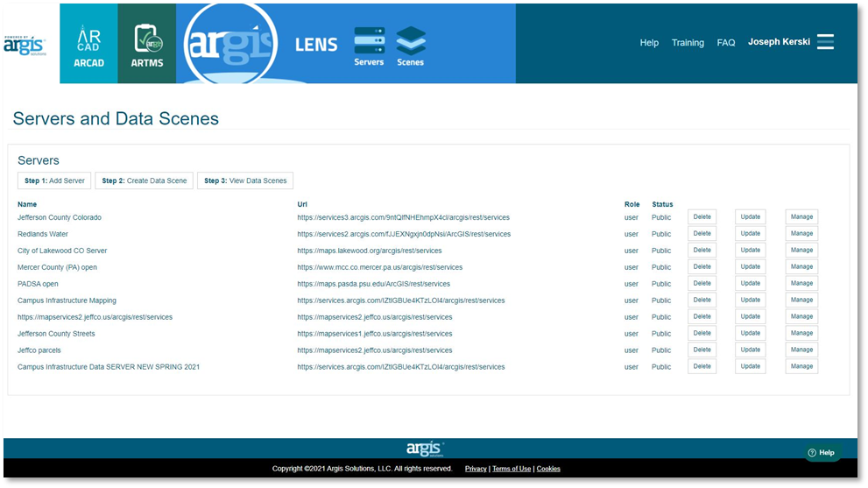Delete the Jeffco parcels server
This screenshot has width=868, height=488.
[x=702, y=350]
